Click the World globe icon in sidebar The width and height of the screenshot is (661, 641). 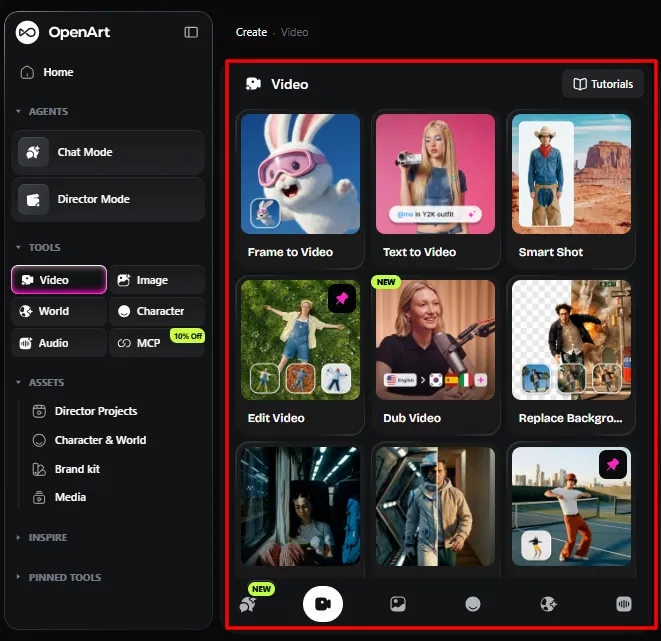point(26,311)
